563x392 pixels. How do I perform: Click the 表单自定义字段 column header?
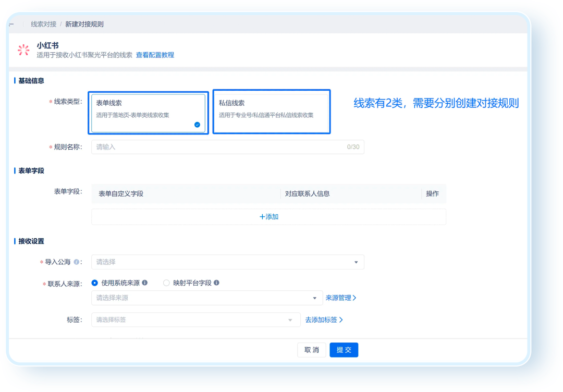point(121,194)
